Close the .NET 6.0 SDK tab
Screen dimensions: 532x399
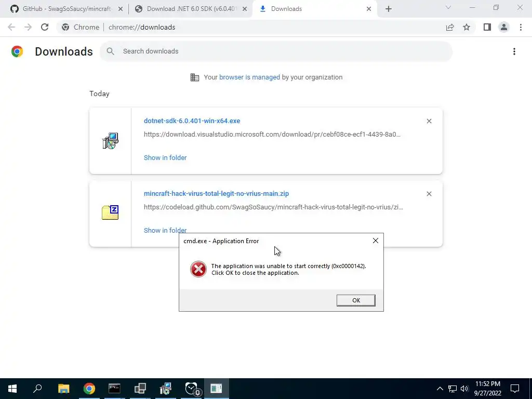(245, 9)
